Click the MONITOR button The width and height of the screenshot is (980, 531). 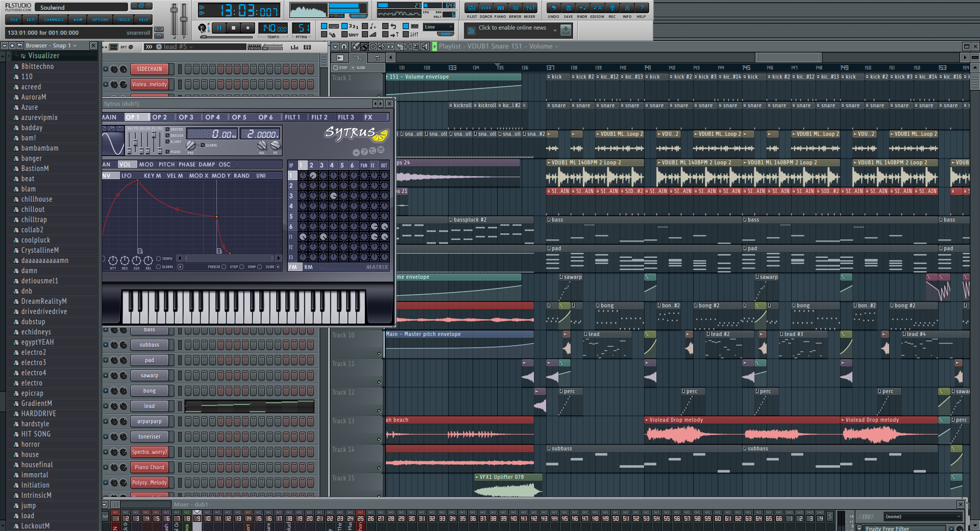[x=359, y=16]
